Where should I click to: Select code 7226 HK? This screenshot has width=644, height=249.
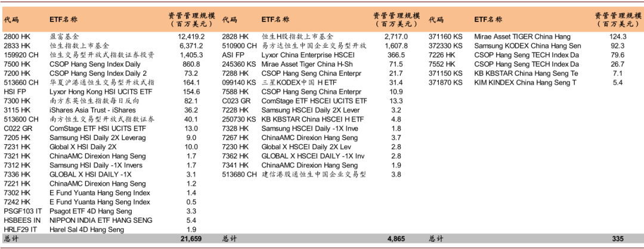[442, 55]
